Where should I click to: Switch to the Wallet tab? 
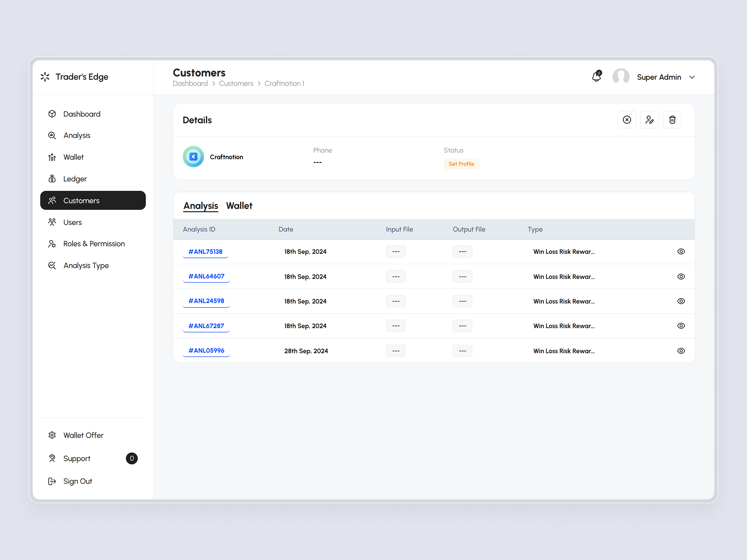[239, 205]
